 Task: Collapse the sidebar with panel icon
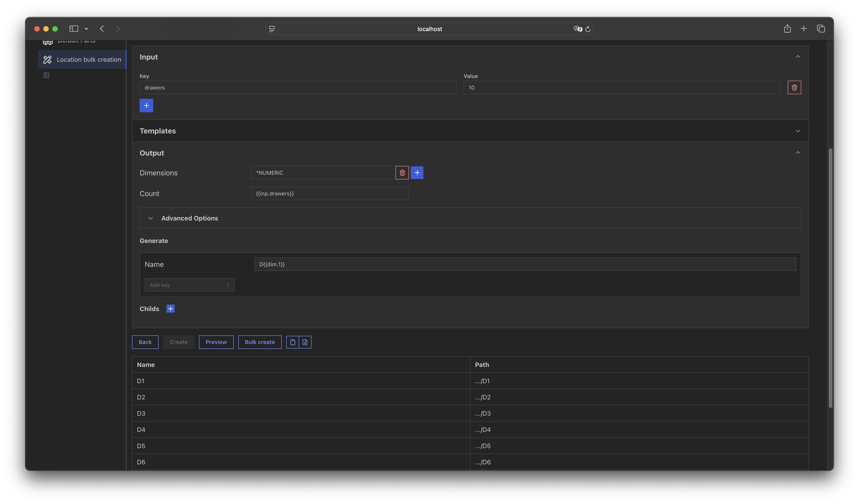pos(47,75)
